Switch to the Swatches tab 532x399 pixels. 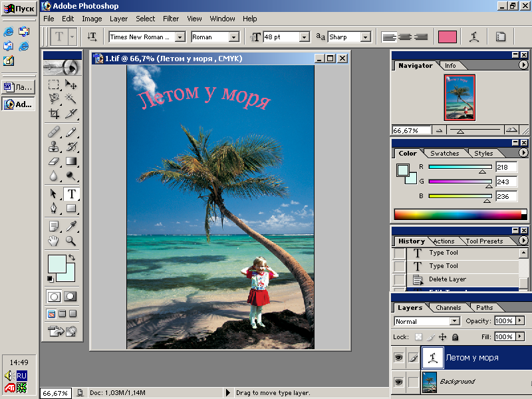pyautogui.click(x=444, y=154)
